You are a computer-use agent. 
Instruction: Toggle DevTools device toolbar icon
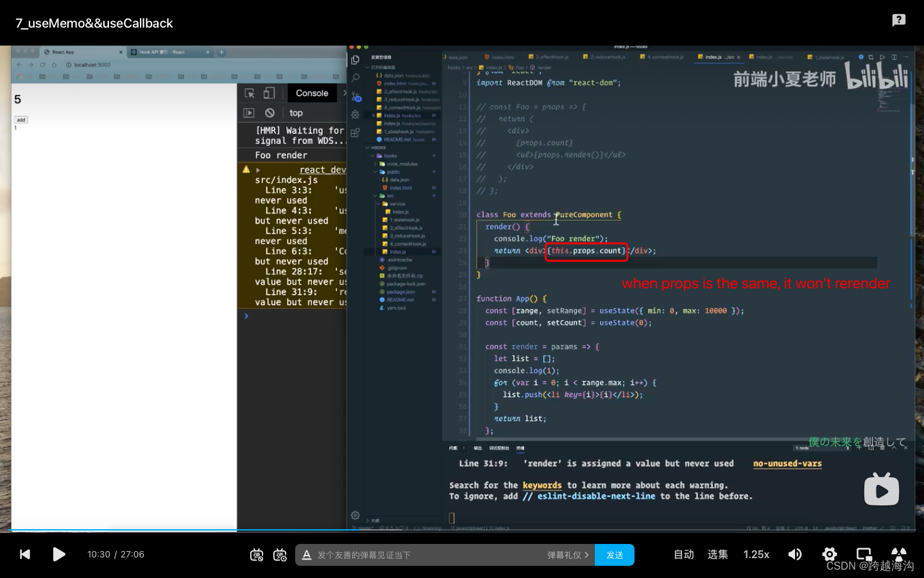[x=269, y=93]
